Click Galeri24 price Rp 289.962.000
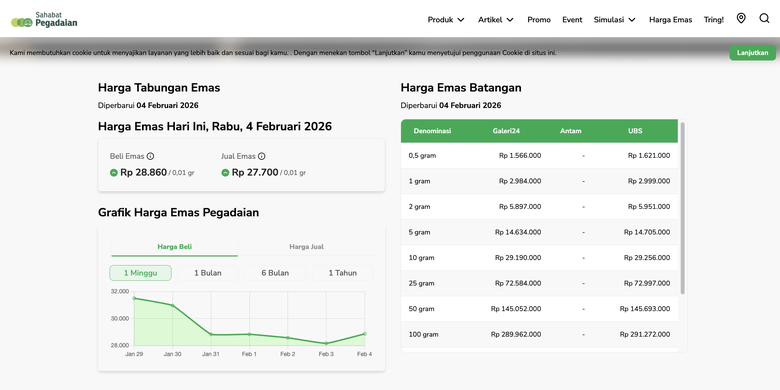The width and height of the screenshot is (780, 390). pos(516,334)
